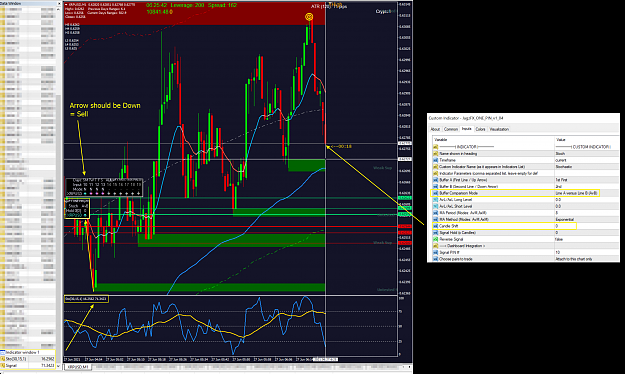Click icon beside MA Method row
The image size is (625, 374).
(x=436, y=219)
